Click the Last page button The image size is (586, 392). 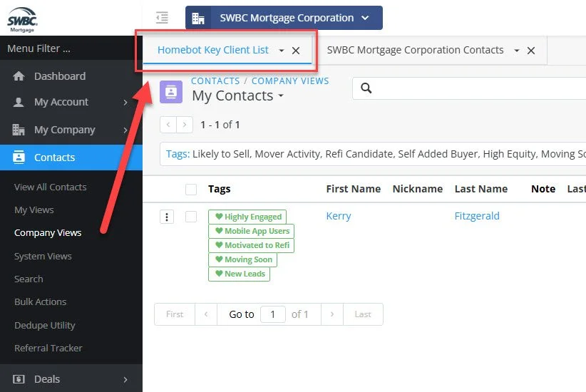[363, 314]
